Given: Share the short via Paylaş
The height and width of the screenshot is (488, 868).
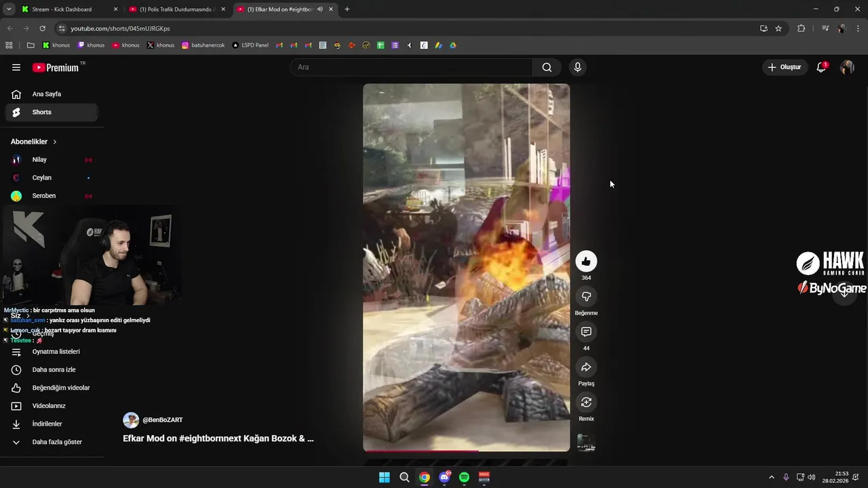Looking at the screenshot, I should click(x=586, y=367).
